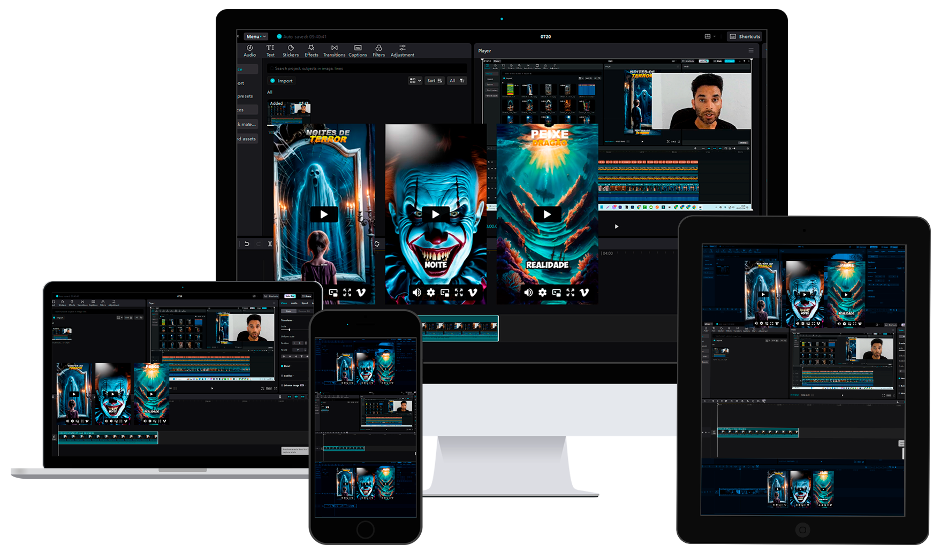
Task: Click the microphone record icon on the laptop timeline
Action: pos(280,396)
